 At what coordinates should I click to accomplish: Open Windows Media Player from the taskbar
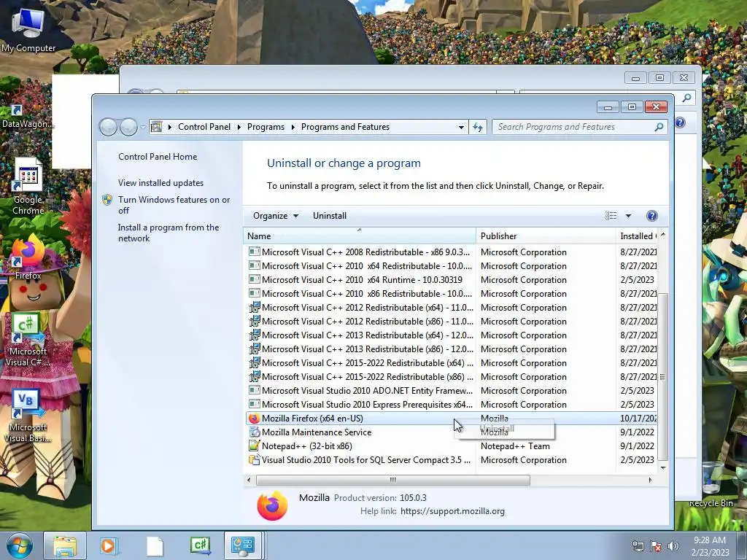point(109,545)
